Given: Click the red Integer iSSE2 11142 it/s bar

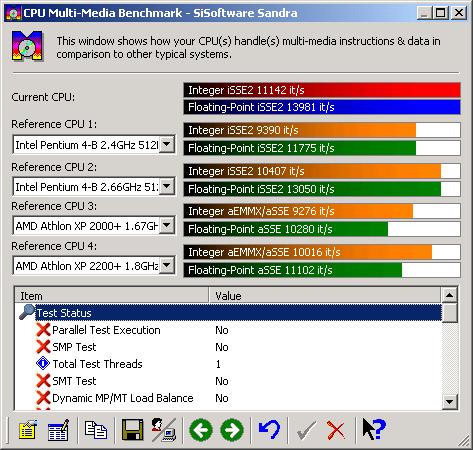Looking at the screenshot, I should click(322, 90).
